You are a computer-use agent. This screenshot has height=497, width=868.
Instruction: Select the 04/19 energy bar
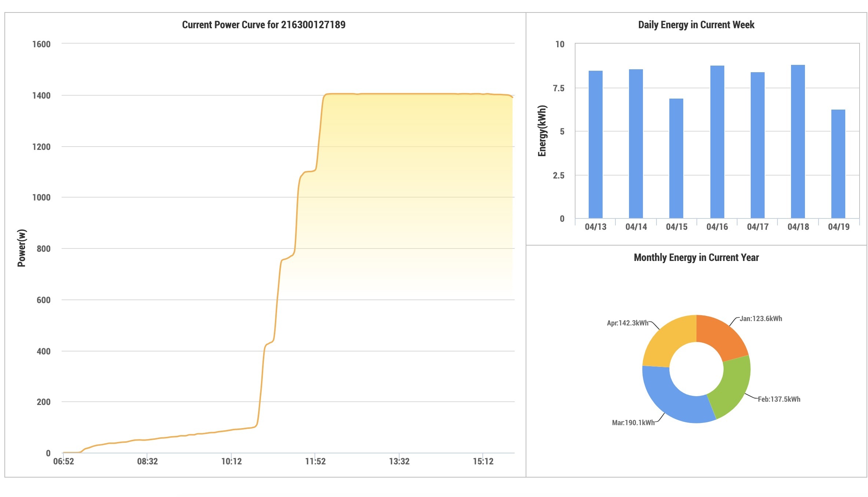tap(838, 164)
